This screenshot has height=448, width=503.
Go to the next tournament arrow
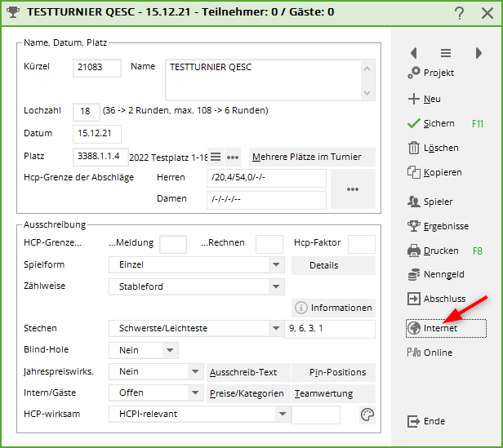[478, 53]
